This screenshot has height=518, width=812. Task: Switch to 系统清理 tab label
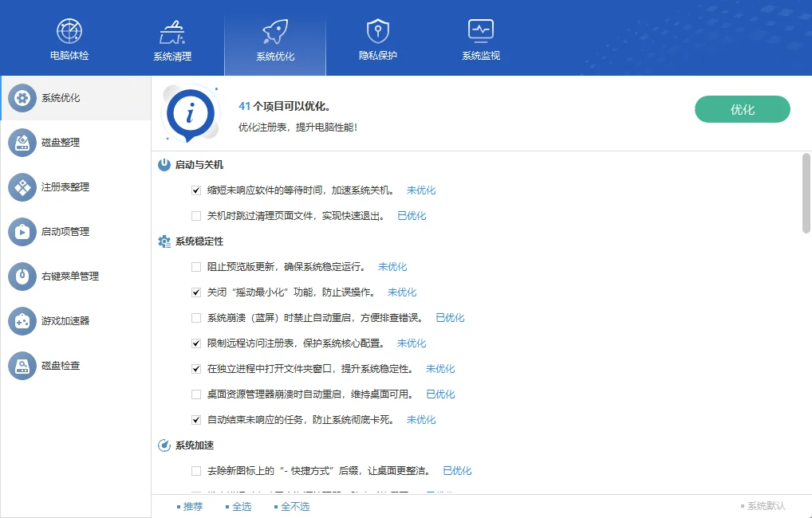pos(172,57)
